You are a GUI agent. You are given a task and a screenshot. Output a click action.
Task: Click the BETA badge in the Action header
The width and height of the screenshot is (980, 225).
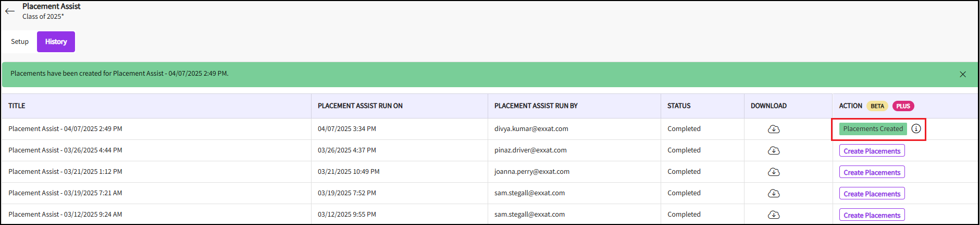[x=877, y=106]
